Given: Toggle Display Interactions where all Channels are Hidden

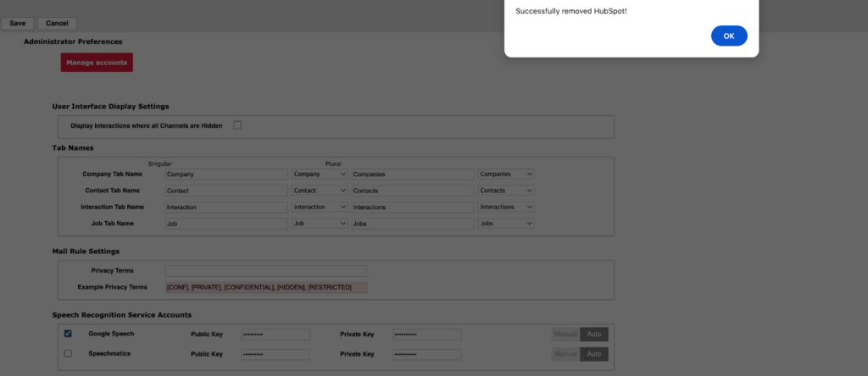Looking at the screenshot, I should tap(237, 125).
